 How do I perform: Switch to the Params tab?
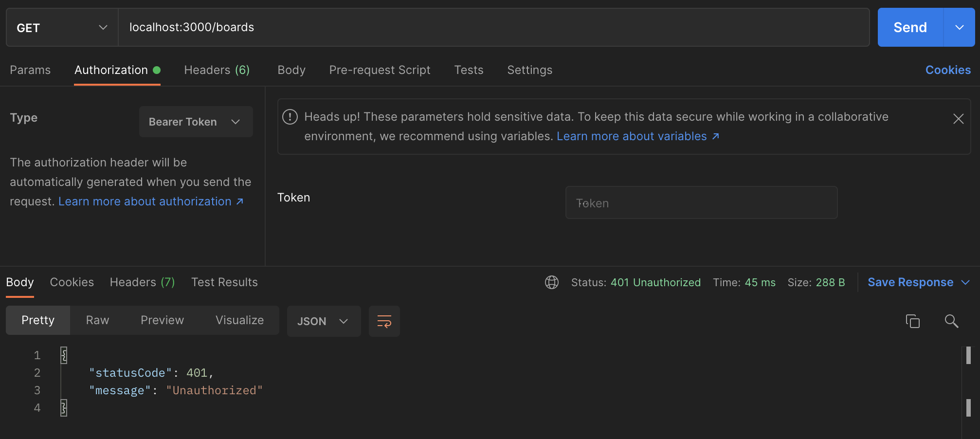point(30,70)
